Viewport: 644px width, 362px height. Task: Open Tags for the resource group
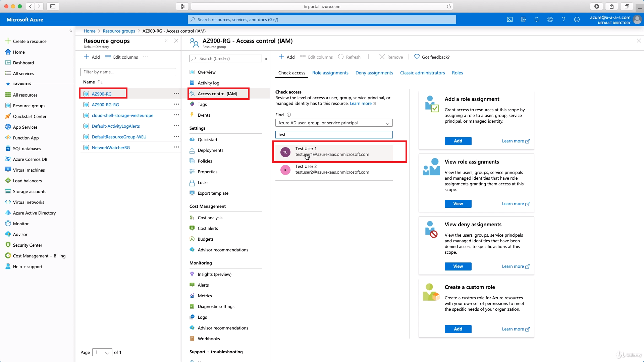coord(202,104)
